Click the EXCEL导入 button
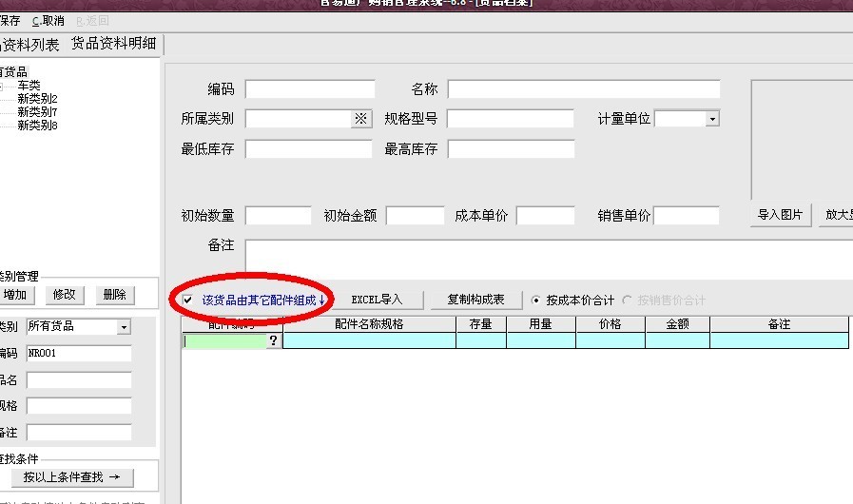The height and width of the screenshot is (504, 853). point(377,300)
